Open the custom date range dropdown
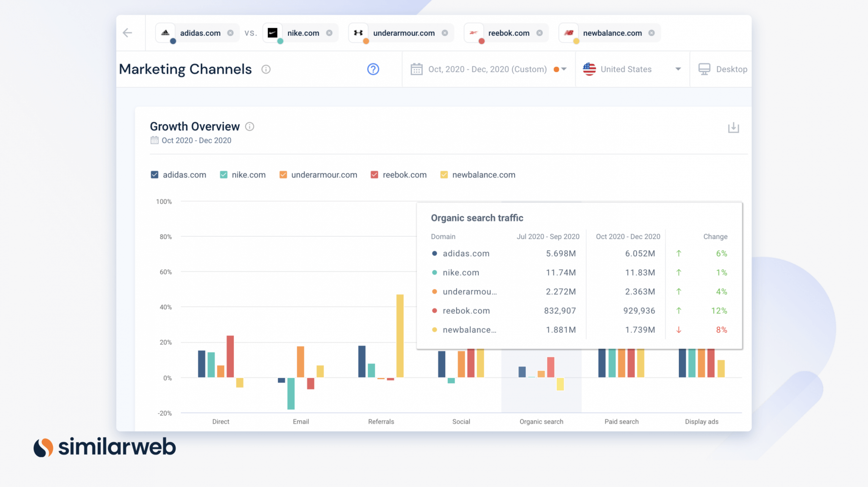This screenshot has height=487, width=868. pos(564,69)
